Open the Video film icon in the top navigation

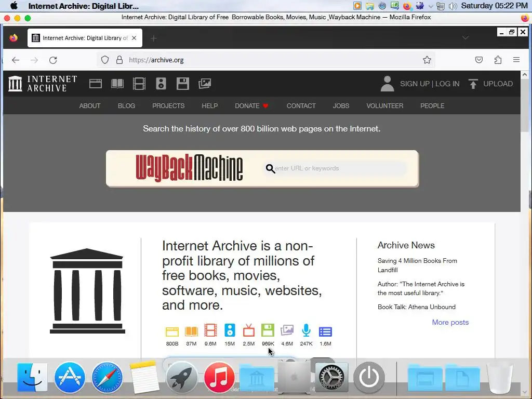139,84
